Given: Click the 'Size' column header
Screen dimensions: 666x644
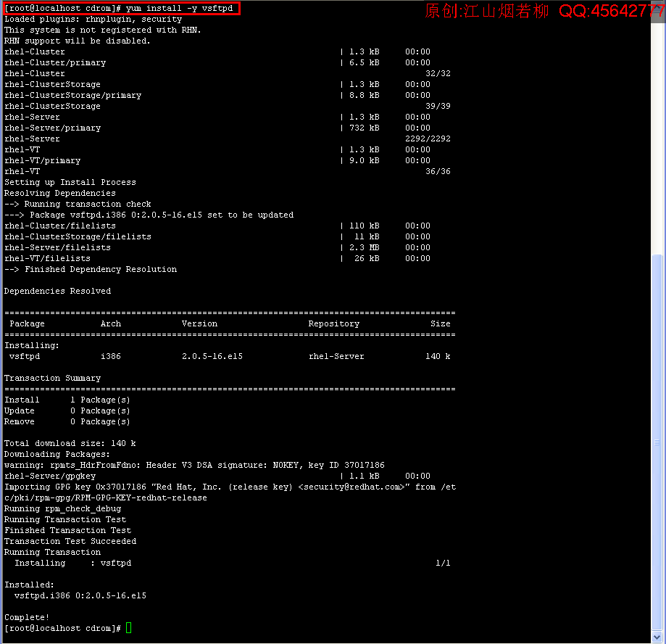Looking at the screenshot, I should point(441,324).
